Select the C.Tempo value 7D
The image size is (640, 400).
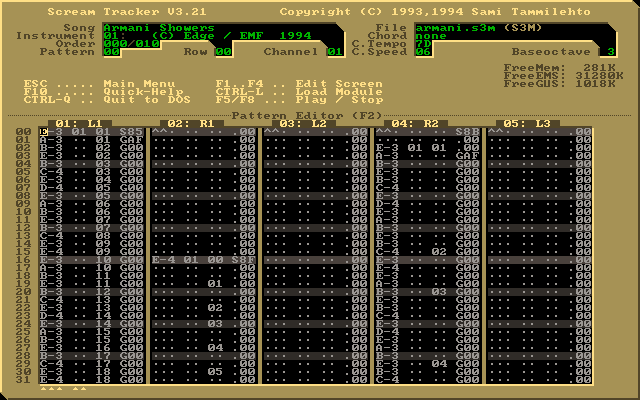pyautogui.click(x=423, y=43)
